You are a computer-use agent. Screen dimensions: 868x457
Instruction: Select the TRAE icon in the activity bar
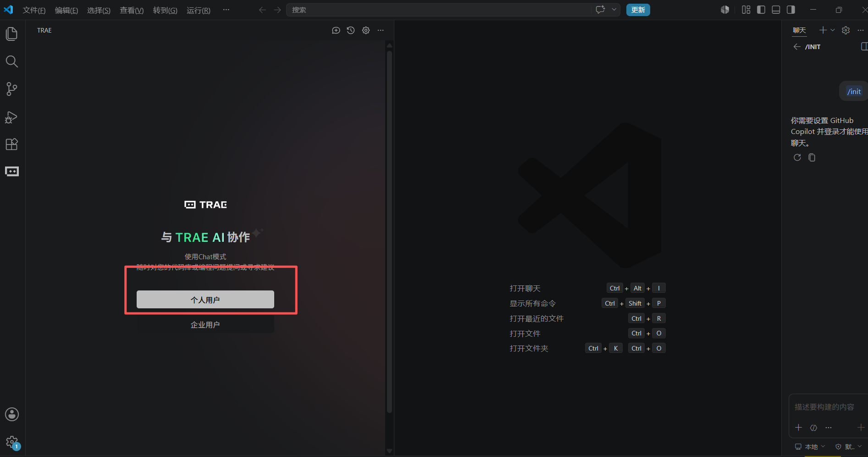coord(12,172)
